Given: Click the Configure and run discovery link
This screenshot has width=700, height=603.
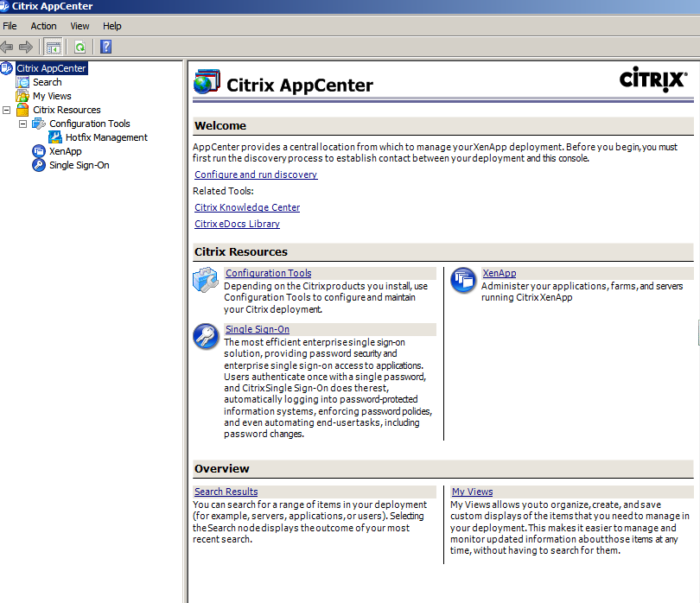Looking at the screenshot, I should point(256,175).
